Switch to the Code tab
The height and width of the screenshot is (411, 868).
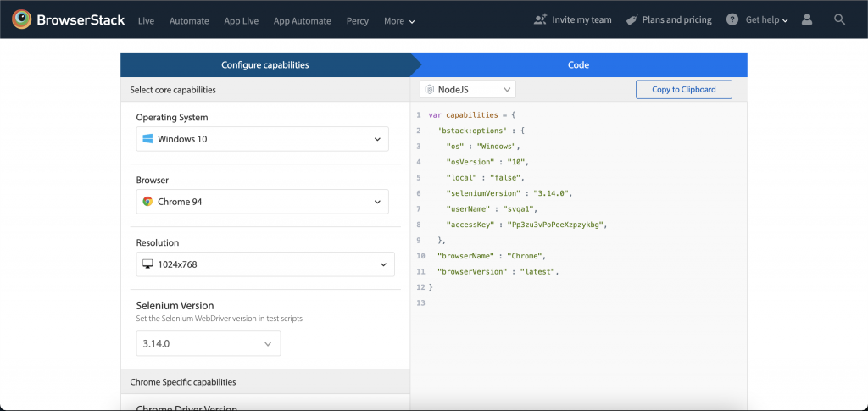pyautogui.click(x=578, y=65)
